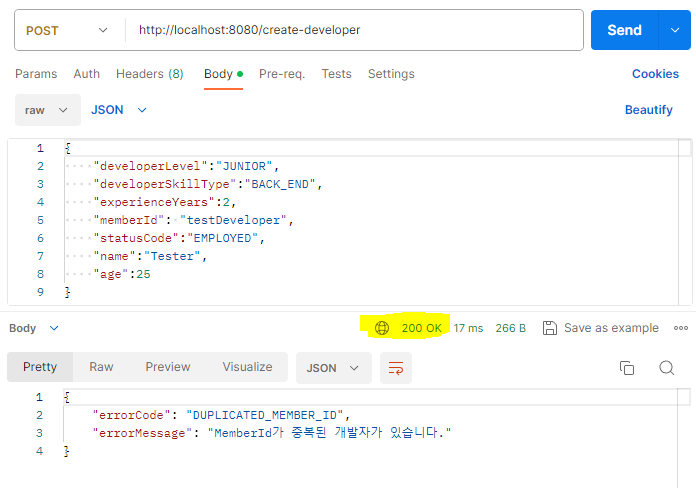Open the request Settings tab
The image size is (696, 488).
pos(391,74)
